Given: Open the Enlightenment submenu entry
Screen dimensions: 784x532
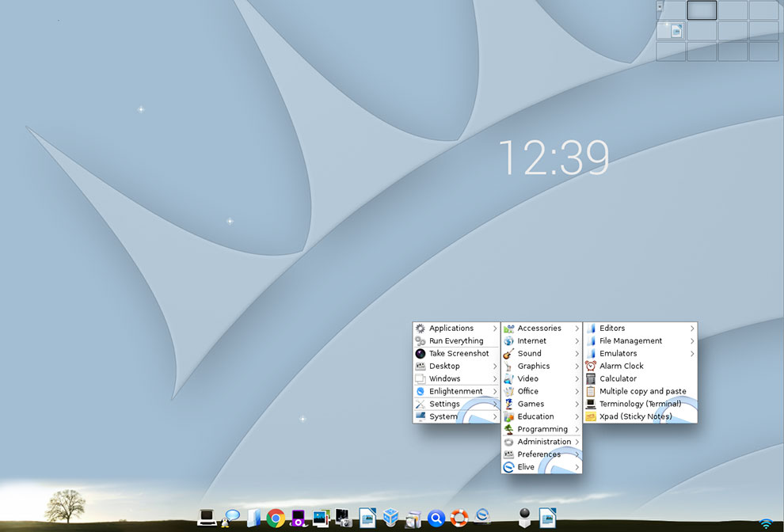Looking at the screenshot, I should (456, 392).
